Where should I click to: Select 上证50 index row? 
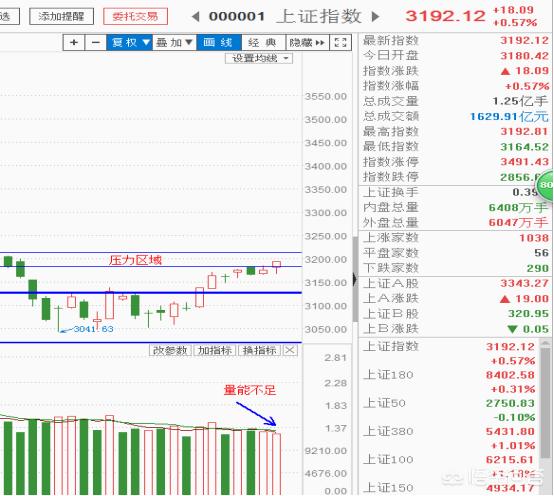[x=449, y=410]
